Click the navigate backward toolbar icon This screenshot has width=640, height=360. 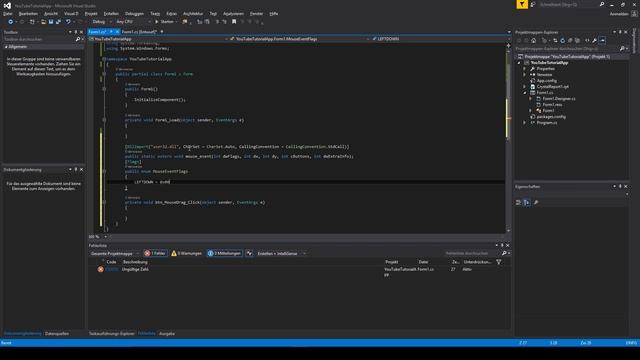(10, 22)
